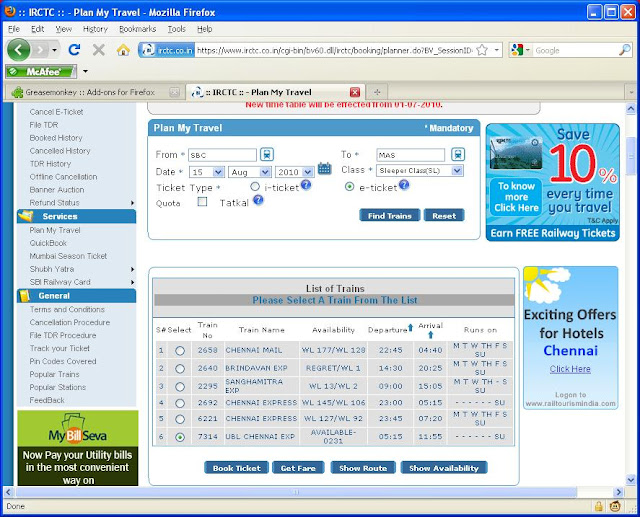Open the Bookmarks menu
The height and width of the screenshot is (517, 640).
[137, 29]
